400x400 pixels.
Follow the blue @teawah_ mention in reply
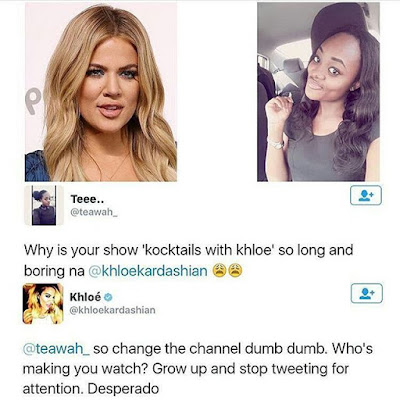[56, 349]
